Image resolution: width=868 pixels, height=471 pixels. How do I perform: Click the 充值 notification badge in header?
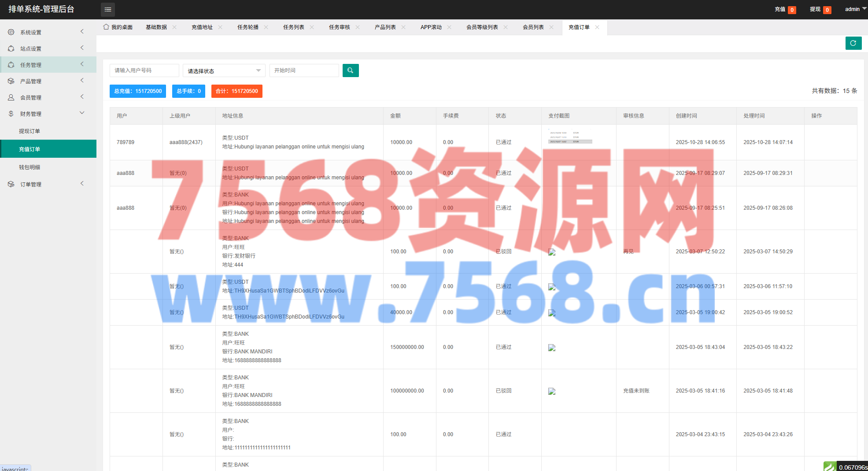(792, 10)
